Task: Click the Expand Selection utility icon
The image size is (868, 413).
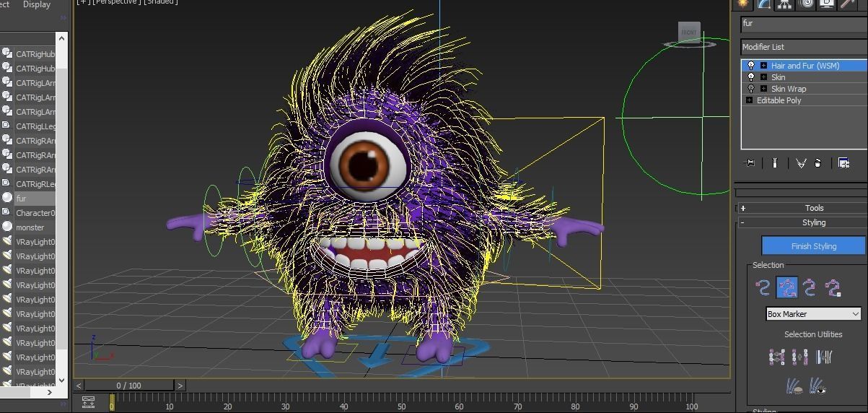Action: coord(823,357)
